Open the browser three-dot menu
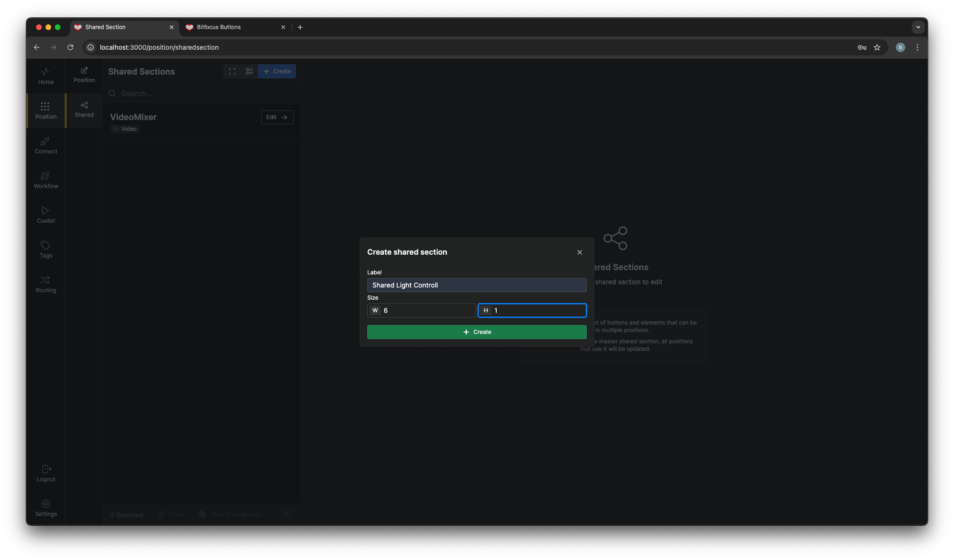The width and height of the screenshot is (954, 560). click(x=917, y=47)
